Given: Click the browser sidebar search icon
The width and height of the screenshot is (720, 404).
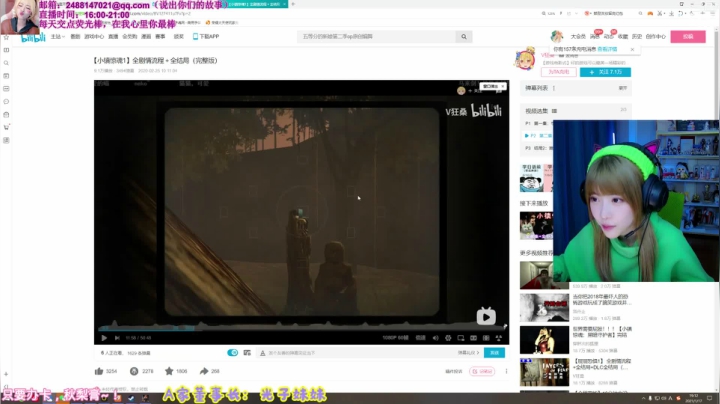Looking at the screenshot, I should point(6,63).
